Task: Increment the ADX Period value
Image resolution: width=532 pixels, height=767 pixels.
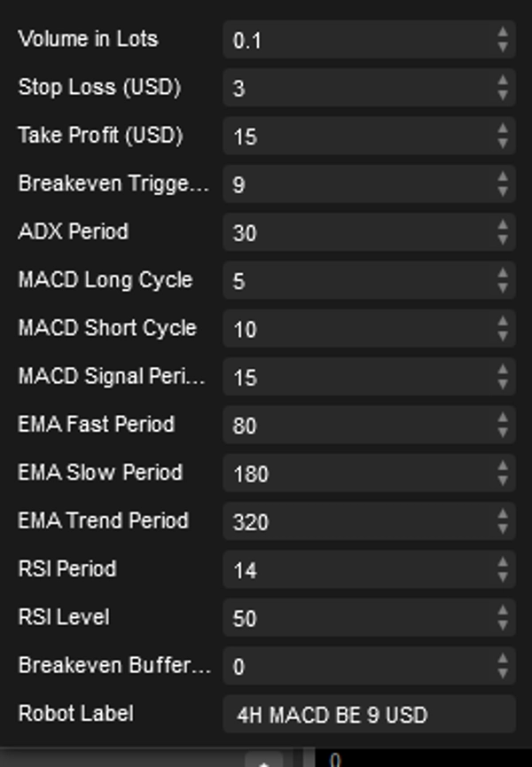Action: tap(501, 225)
